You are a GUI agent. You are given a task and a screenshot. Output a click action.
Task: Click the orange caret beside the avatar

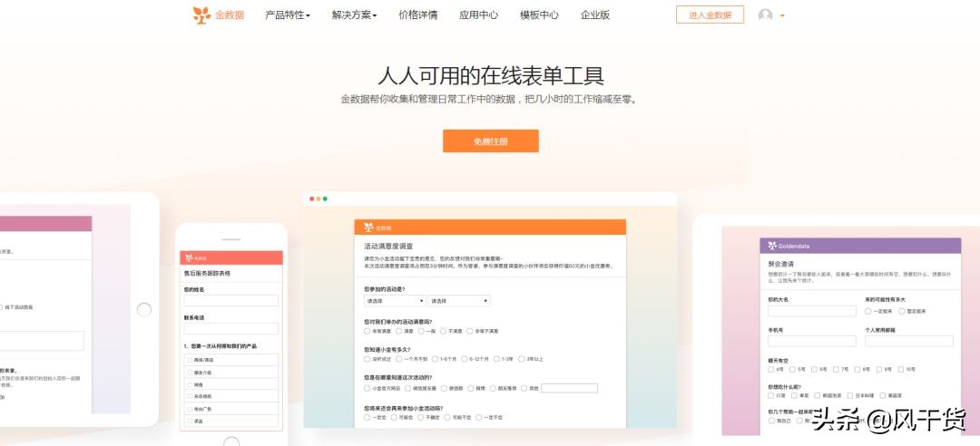[782, 15]
